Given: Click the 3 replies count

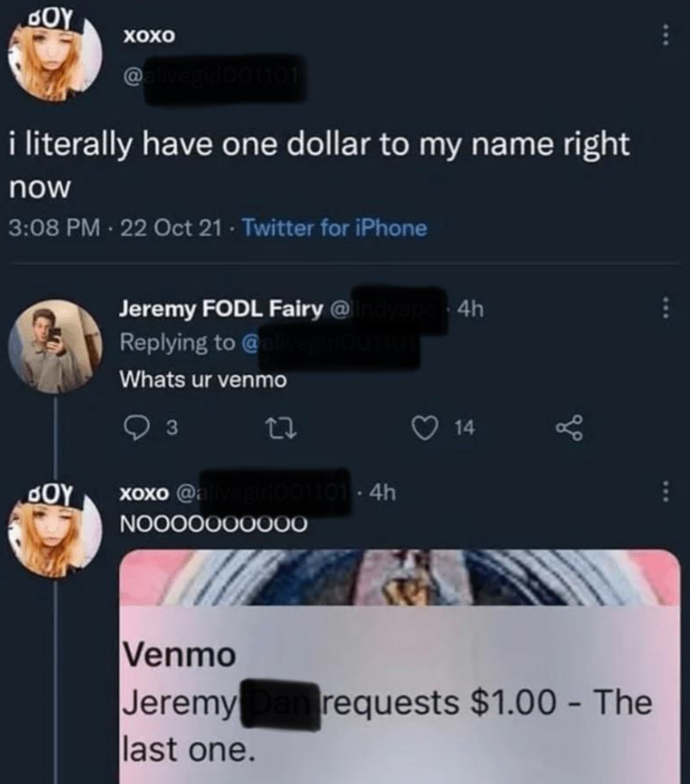Looking at the screenshot, I should coord(171,428).
